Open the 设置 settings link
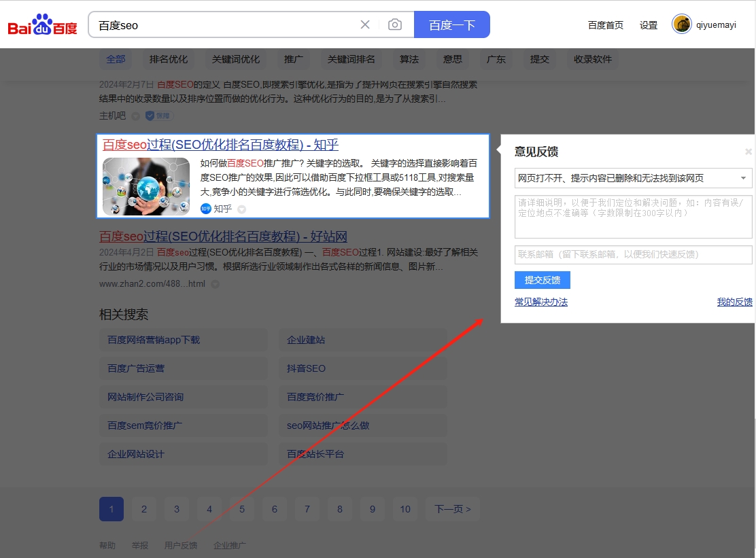756x558 pixels. [x=649, y=25]
